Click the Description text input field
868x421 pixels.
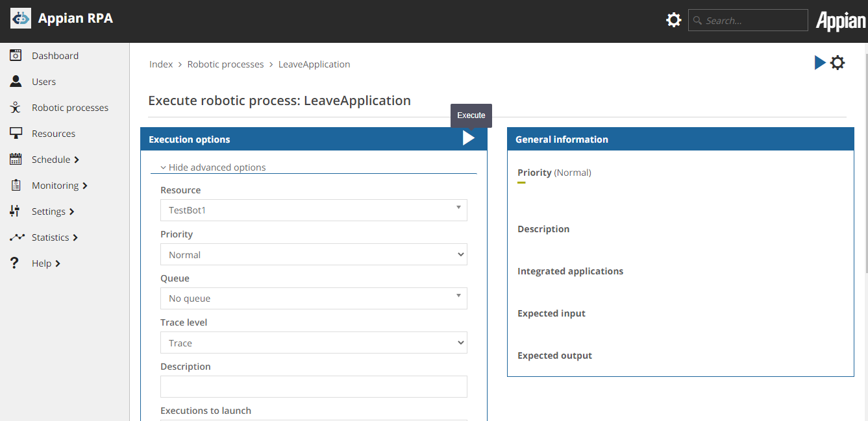tap(314, 387)
